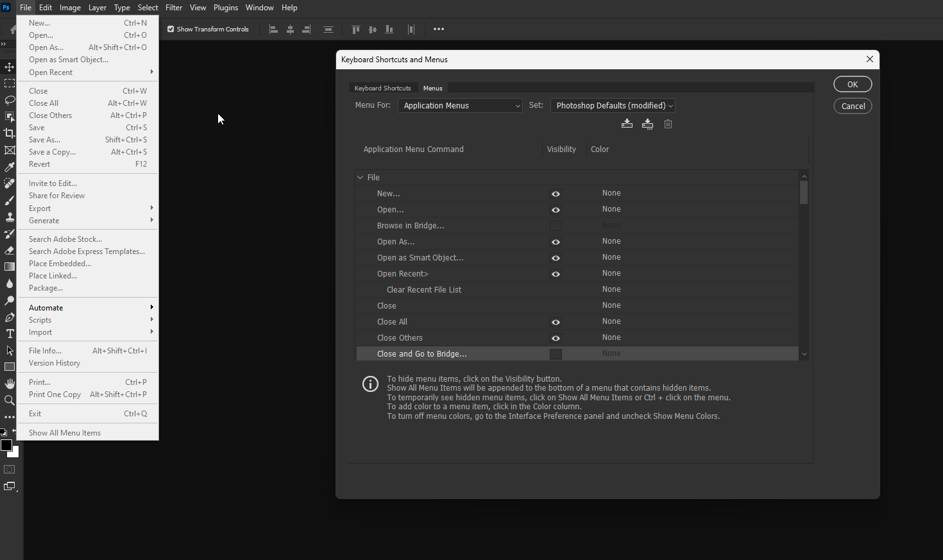Select the Healing Brush tool
Image resolution: width=943 pixels, height=560 pixels.
tap(9, 183)
